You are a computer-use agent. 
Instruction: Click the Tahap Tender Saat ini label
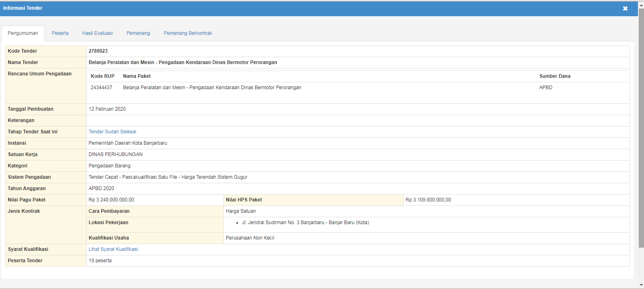pos(32,132)
